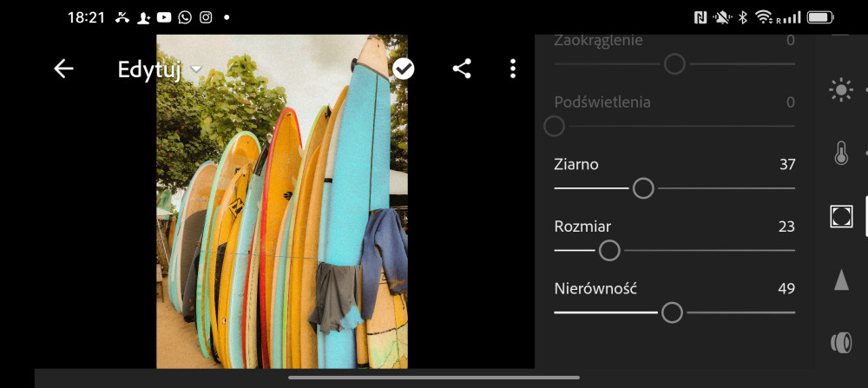Open the Color thermometer panel
This screenshot has width=868, height=388.
click(x=841, y=154)
